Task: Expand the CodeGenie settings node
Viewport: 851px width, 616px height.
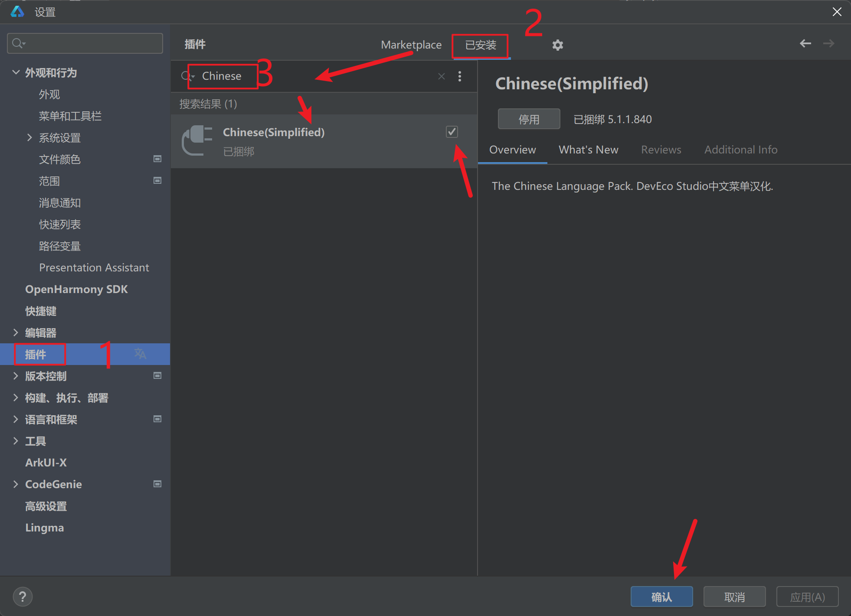Action: click(16, 484)
